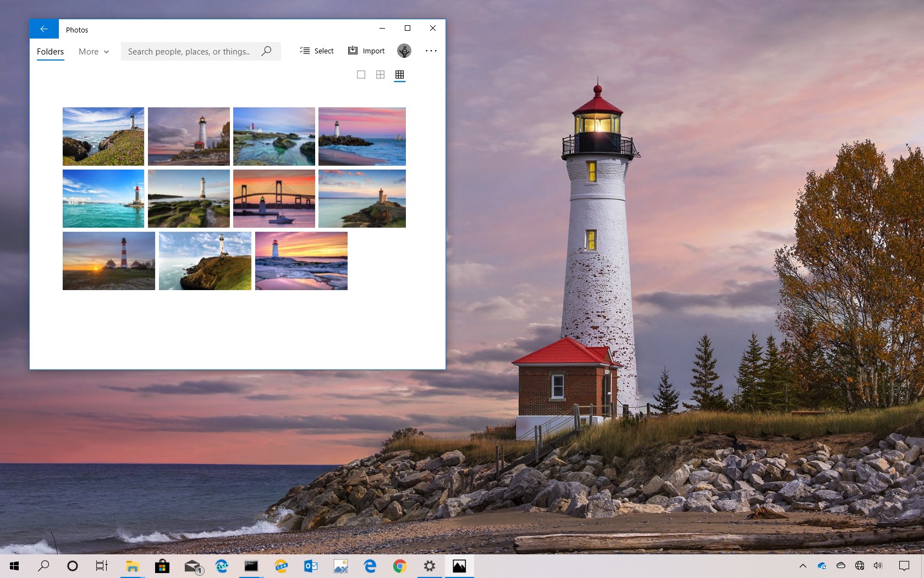924x578 pixels.
Task: Open the bridge at sunset photo thumbnail
Action: pos(274,199)
